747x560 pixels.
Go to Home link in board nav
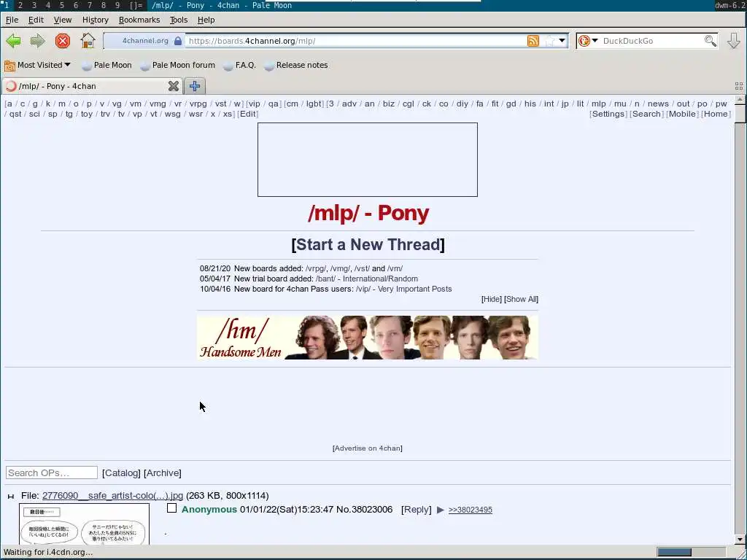click(716, 114)
